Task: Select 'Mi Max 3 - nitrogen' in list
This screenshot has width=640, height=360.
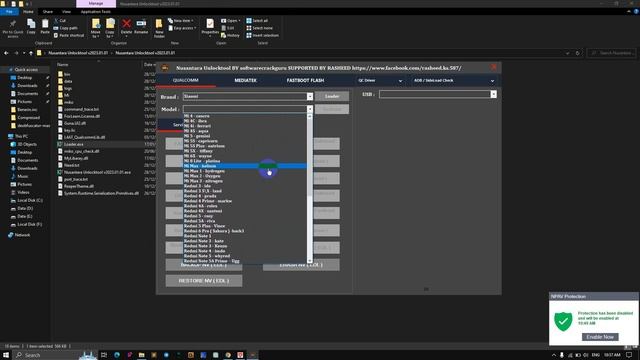Action: 245,181
